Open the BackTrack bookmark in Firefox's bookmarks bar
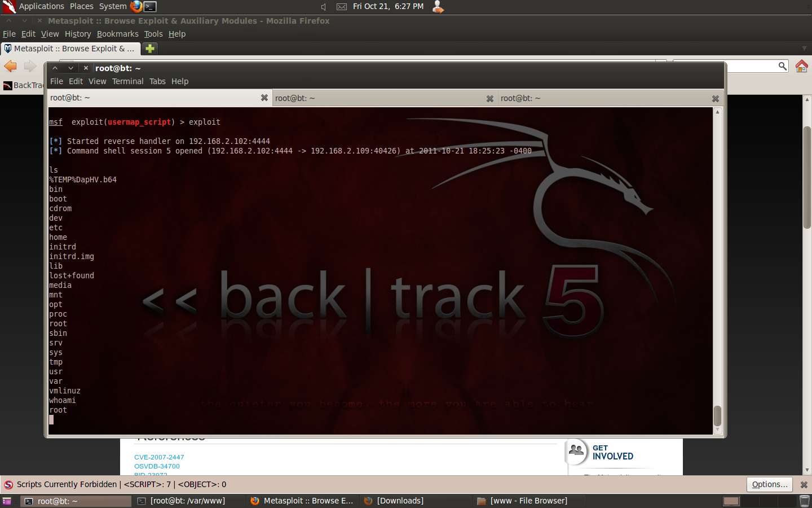The height and width of the screenshot is (508, 812). click(24, 85)
